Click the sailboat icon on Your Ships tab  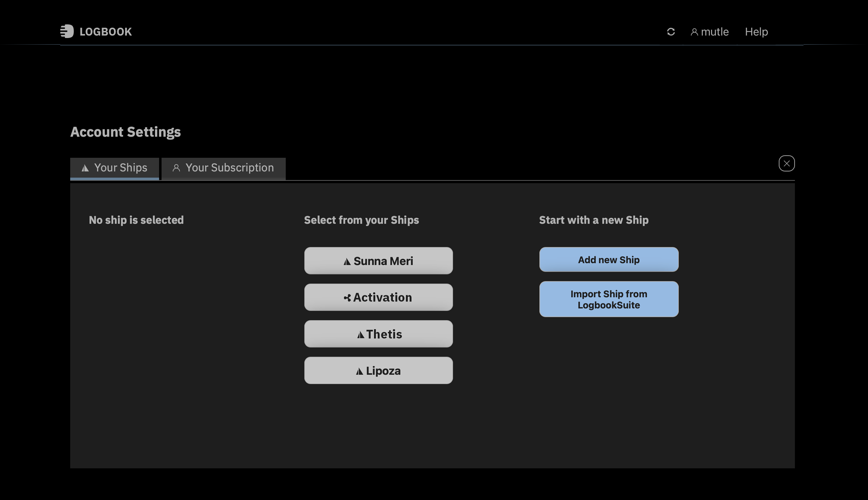(x=85, y=168)
